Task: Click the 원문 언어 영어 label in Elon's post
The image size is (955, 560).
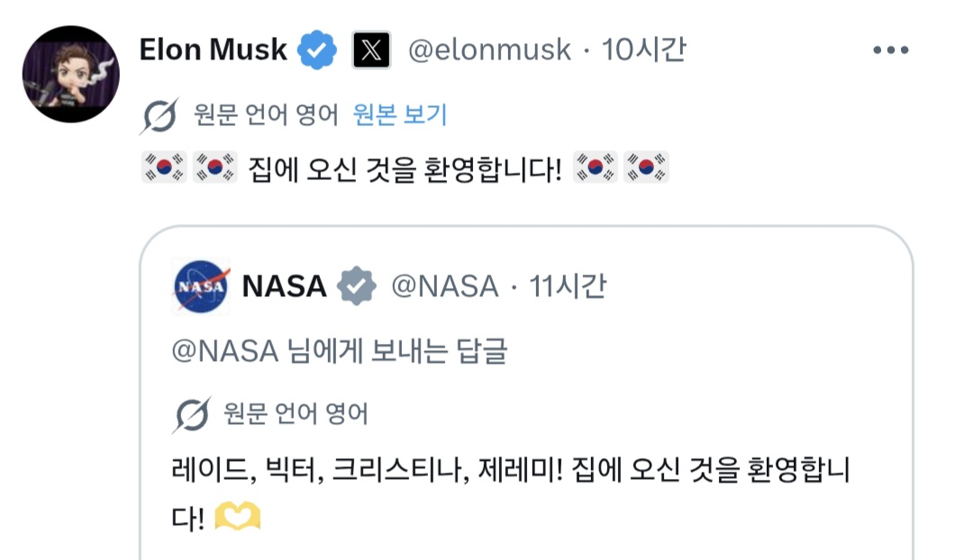Action: pos(266,115)
